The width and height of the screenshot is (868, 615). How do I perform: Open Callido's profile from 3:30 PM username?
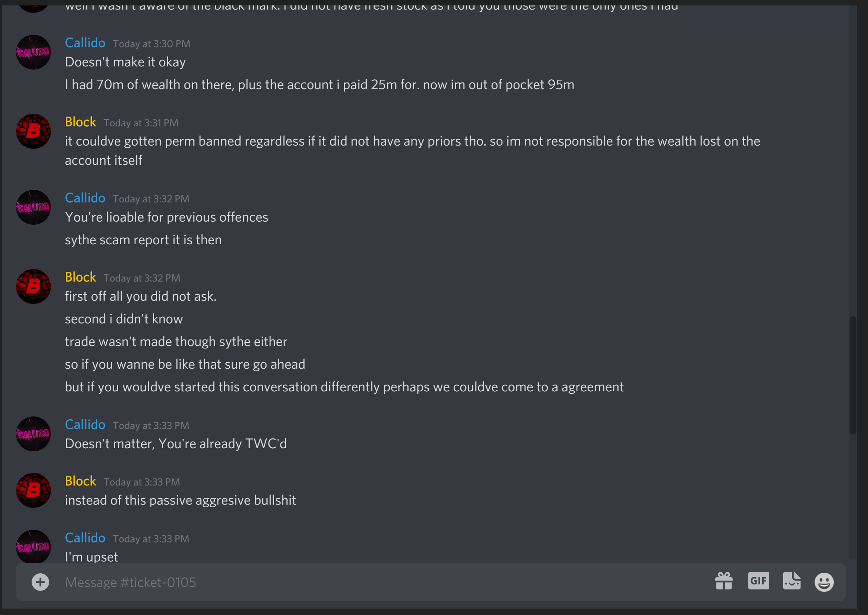click(x=85, y=43)
